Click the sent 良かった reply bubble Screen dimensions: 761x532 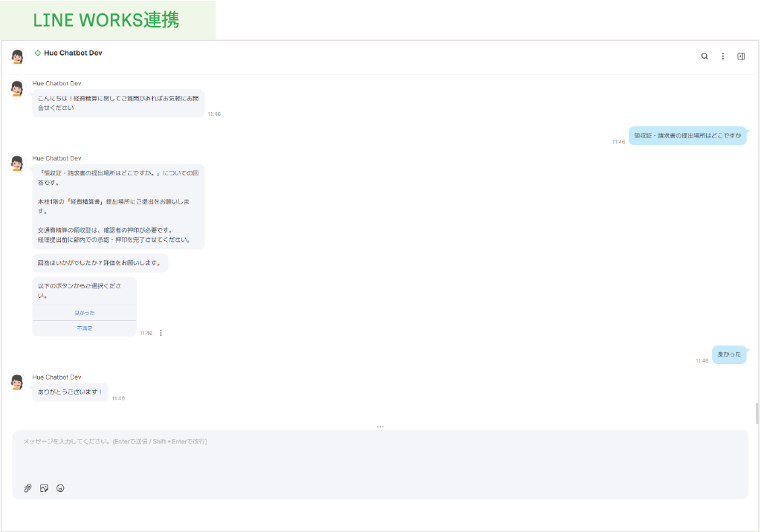click(728, 354)
